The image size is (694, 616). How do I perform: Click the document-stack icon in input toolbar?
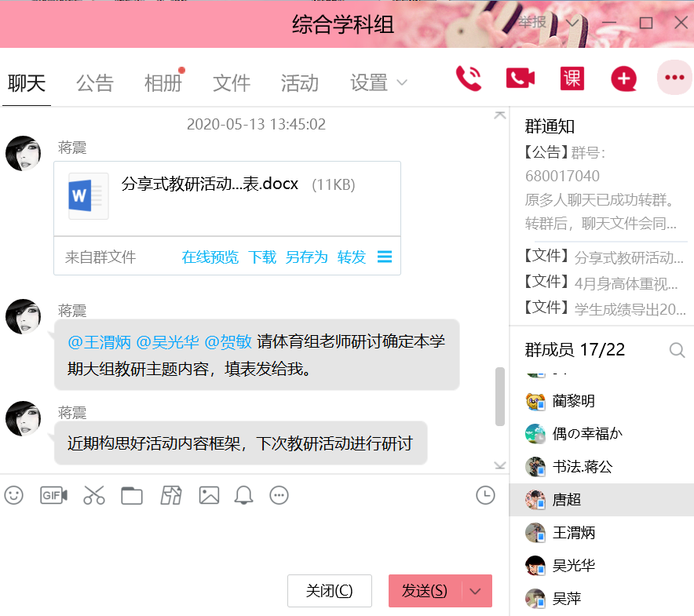click(x=171, y=495)
